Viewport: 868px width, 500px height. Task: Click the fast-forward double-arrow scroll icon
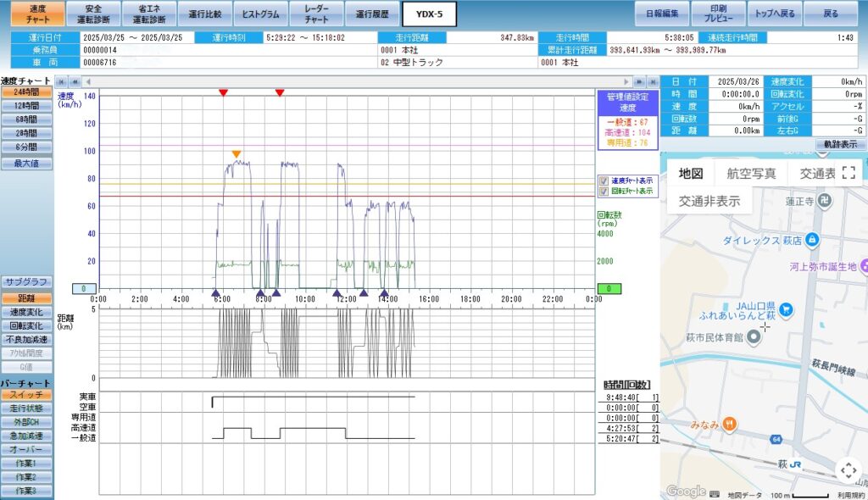(640, 81)
